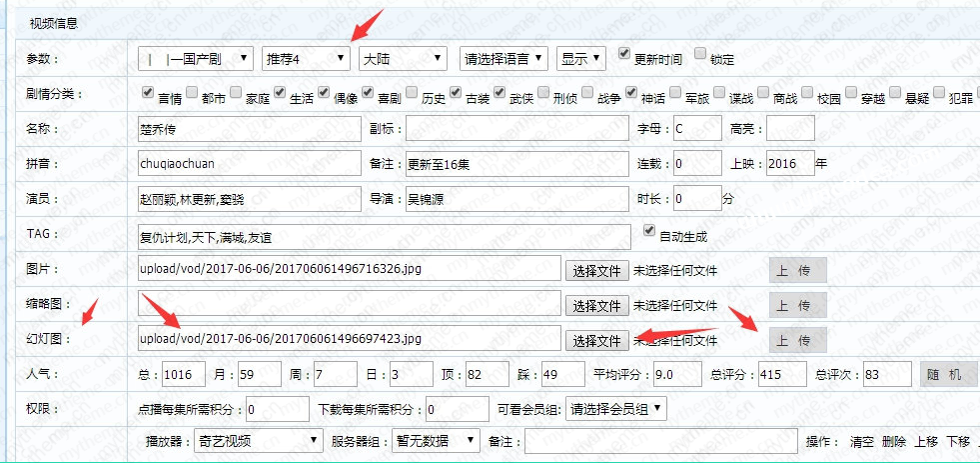Expand the 请选择语言 language dropdown
This screenshot has width=980, height=463.
502,59
